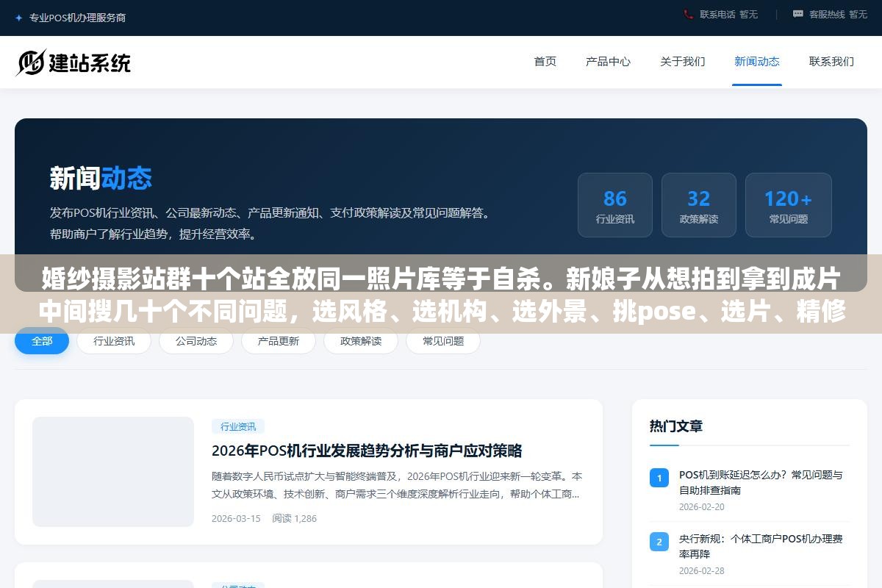Open hot article POS机到账延迟怎么办
This screenshot has width=882, height=588.
click(761, 482)
